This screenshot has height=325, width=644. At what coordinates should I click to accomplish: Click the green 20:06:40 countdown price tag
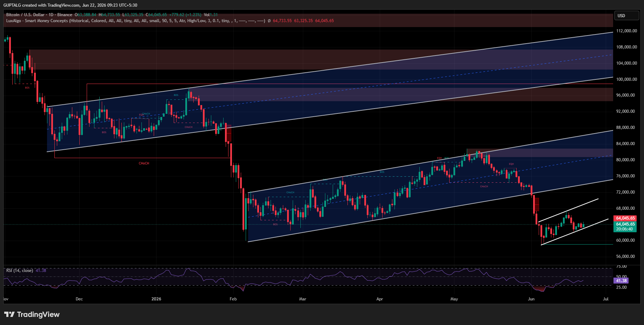pos(625,227)
